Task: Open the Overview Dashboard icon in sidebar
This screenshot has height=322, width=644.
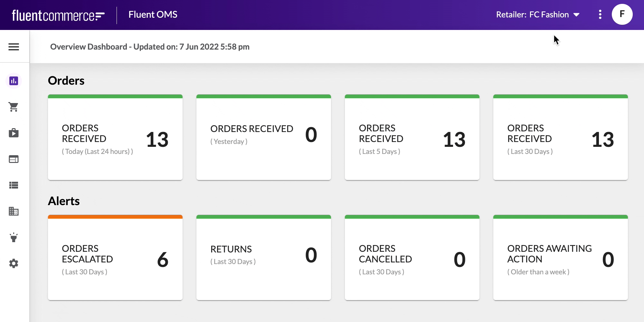Action: point(13,81)
